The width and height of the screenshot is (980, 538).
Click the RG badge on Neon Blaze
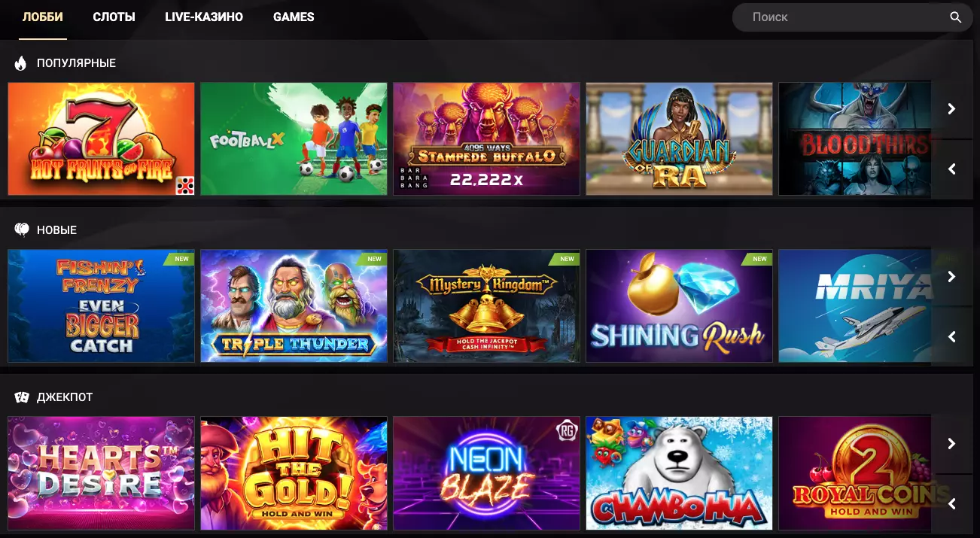click(565, 430)
